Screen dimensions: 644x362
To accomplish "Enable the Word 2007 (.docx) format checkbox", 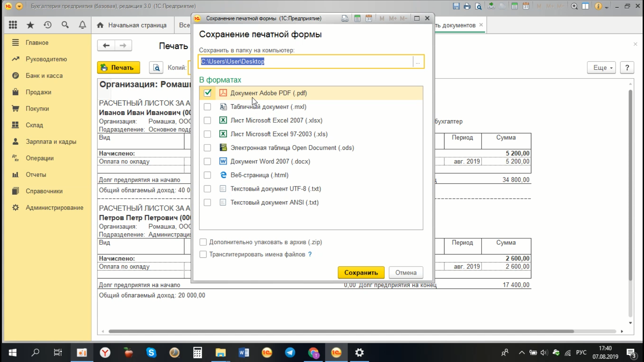I will pos(208,161).
